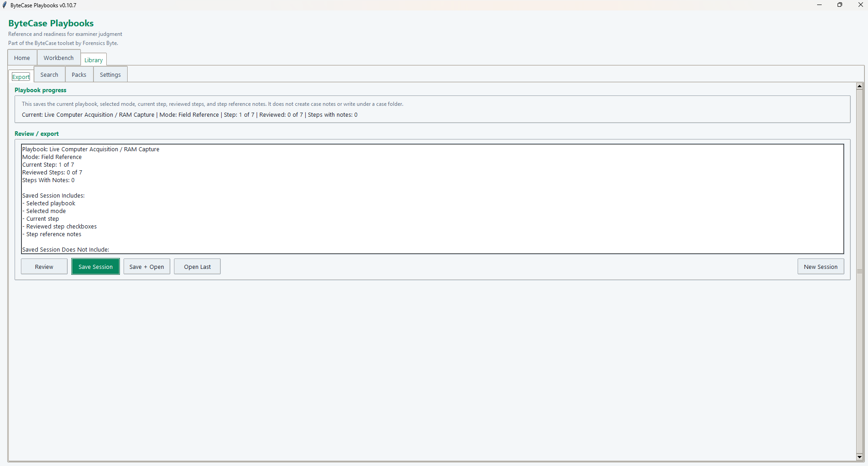The image size is (868, 466).
Task: Click the 'Reviewed Steps: 0 of 7' line
Action: click(x=52, y=172)
